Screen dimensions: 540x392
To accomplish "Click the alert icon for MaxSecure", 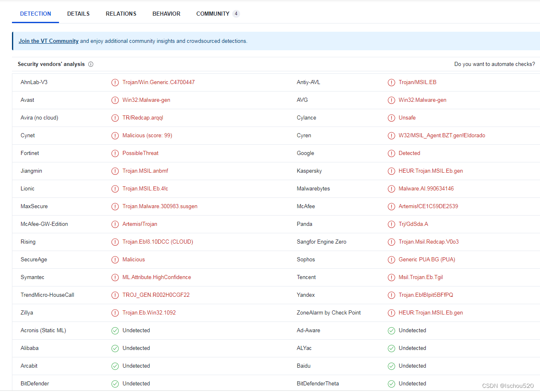I will 115,207.
